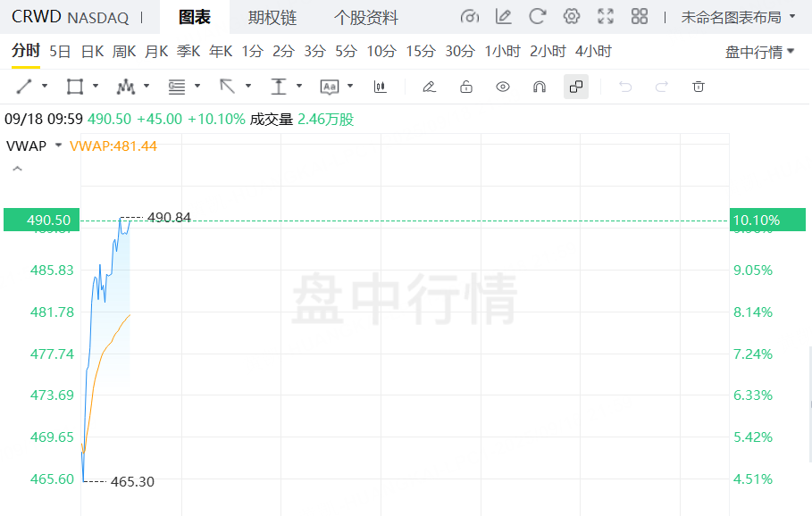Click the VWAP:481.44 value label

click(113, 146)
